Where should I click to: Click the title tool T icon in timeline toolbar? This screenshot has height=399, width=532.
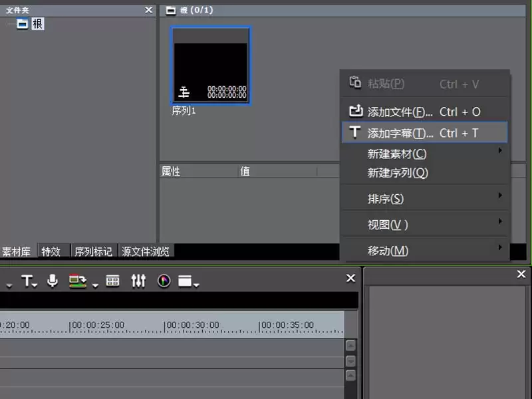click(27, 281)
